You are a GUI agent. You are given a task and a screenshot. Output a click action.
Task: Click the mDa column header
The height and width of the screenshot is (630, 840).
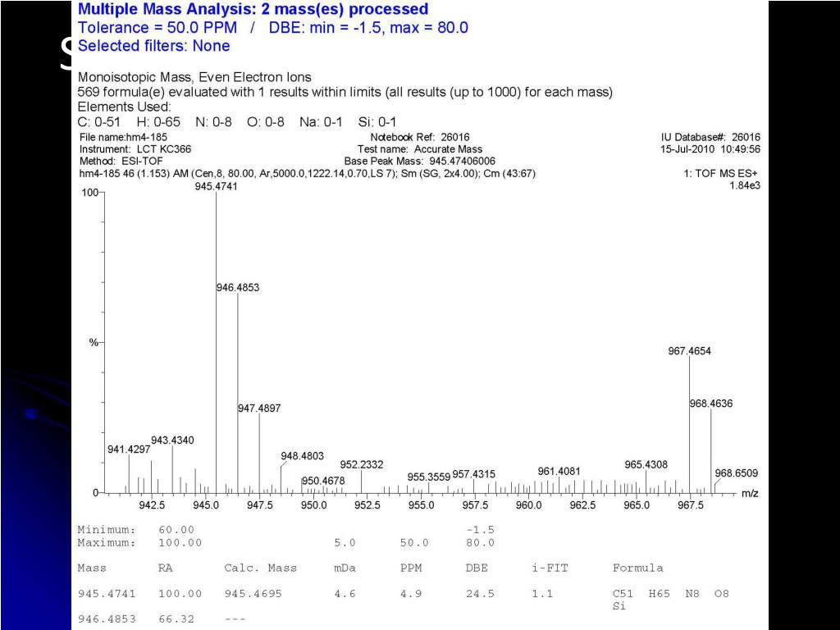coord(345,568)
